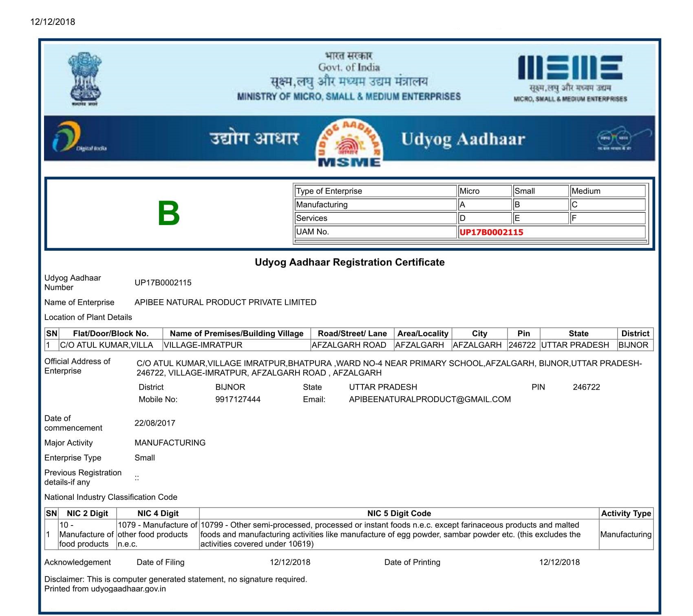The height and width of the screenshot is (616, 693).
Task: Click the 'Name of Premises/Building Village' header
Action: click(x=236, y=333)
